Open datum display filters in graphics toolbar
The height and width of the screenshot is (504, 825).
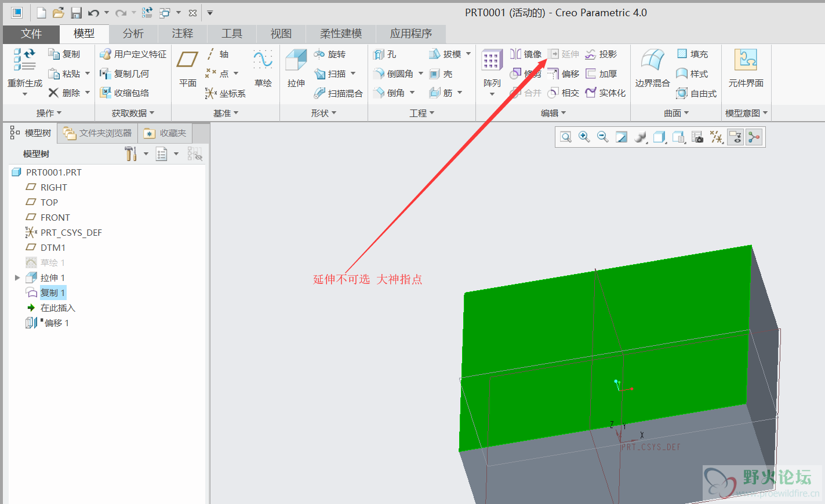717,137
